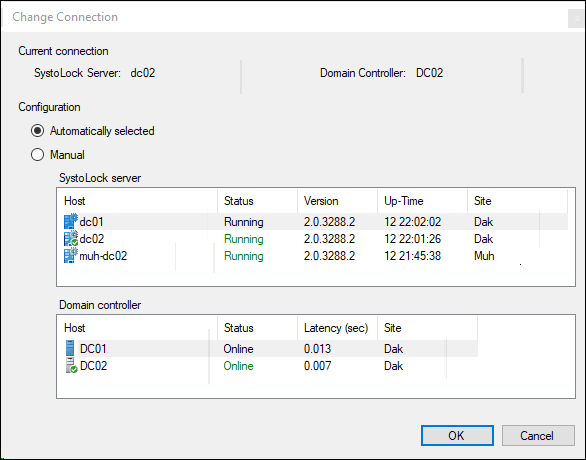This screenshot has height=460, width=586.
Task: Sort domain controllers by Latency (sec)
Action: (x=337, y=328)
